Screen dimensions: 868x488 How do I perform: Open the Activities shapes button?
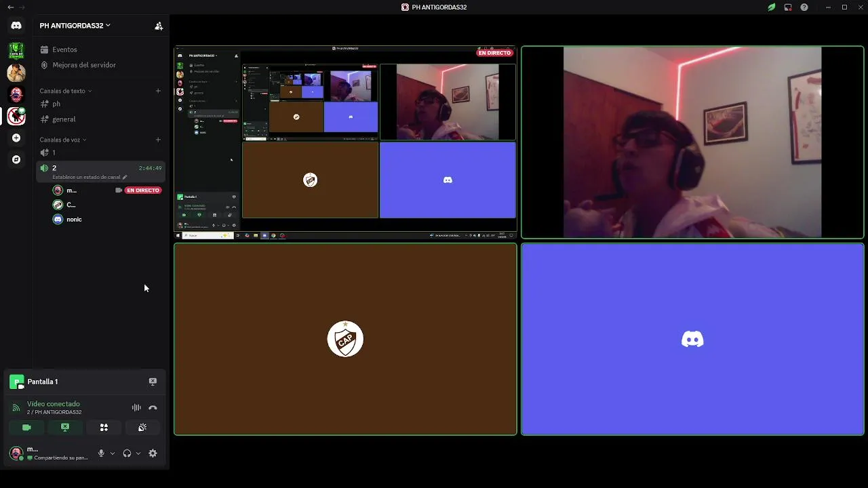pyautogui.click(x=104, y=428)
